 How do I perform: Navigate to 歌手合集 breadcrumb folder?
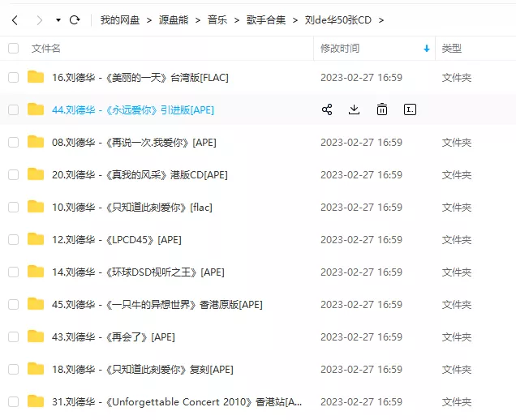click(x=266, y=19)
